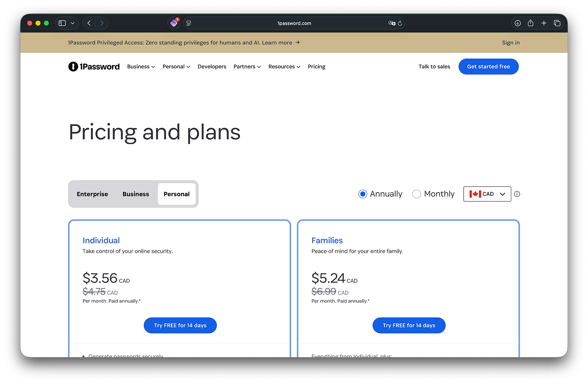Click Sign in on the banner

pyautogui.click(x=511, y=43)
